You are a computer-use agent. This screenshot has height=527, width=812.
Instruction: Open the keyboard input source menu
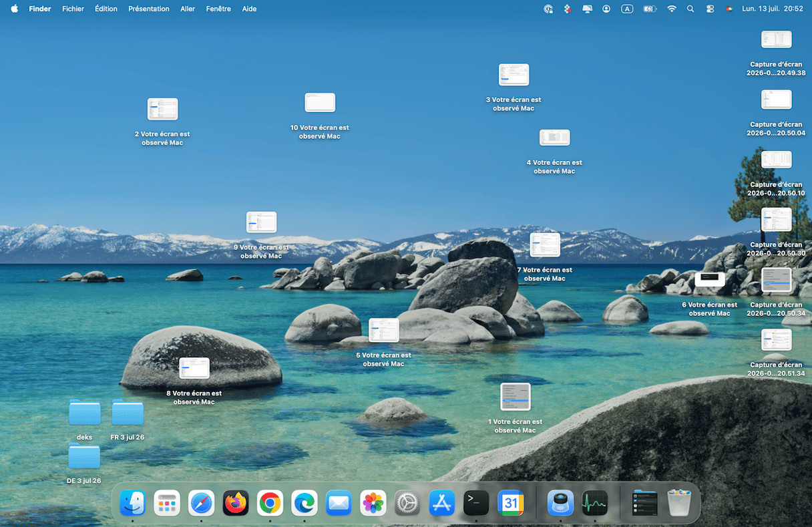627,9
